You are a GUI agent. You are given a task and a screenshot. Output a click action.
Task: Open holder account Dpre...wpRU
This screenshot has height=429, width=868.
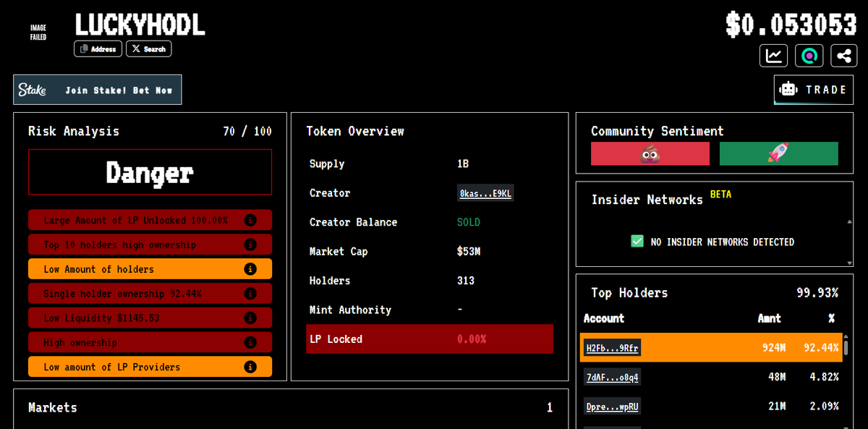[x=612, y=407]
